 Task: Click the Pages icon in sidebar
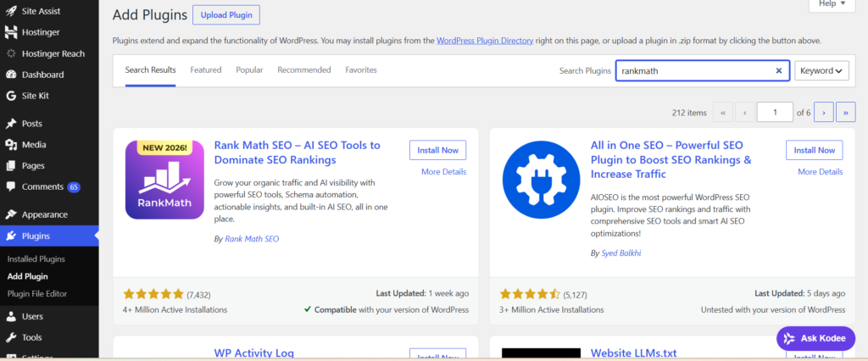click(x=10, y=165)
